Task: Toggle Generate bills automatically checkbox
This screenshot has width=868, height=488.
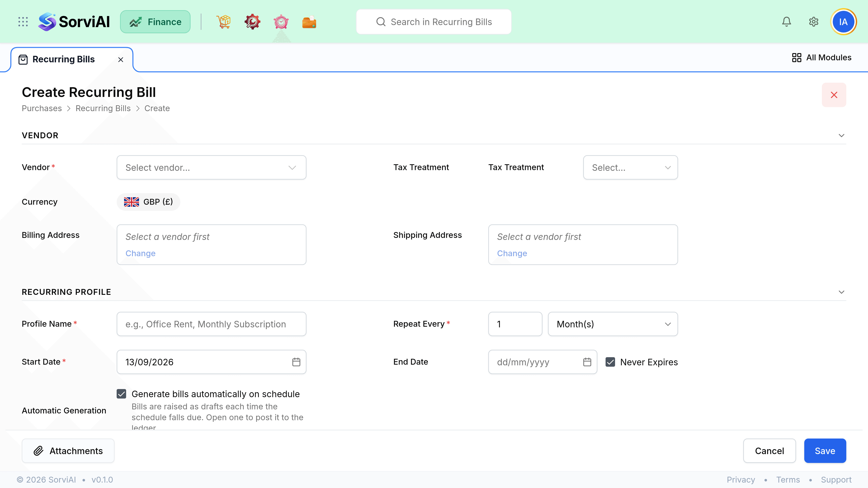Action: [121, 394]
